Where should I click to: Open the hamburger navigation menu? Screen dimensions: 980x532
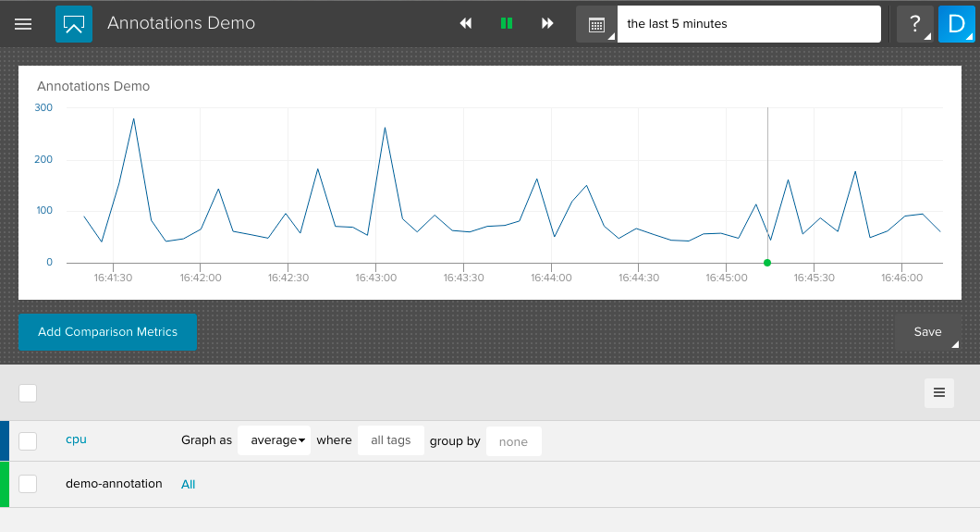pos(23,24)
